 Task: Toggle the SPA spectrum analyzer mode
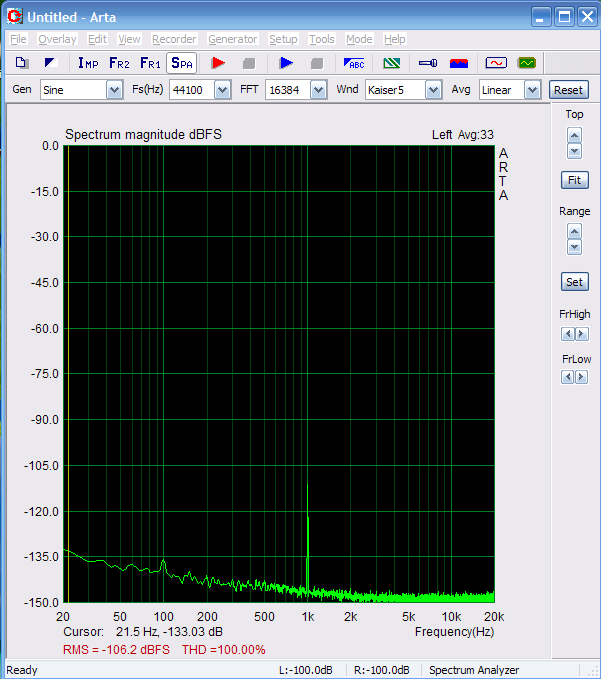click(182, 63)
